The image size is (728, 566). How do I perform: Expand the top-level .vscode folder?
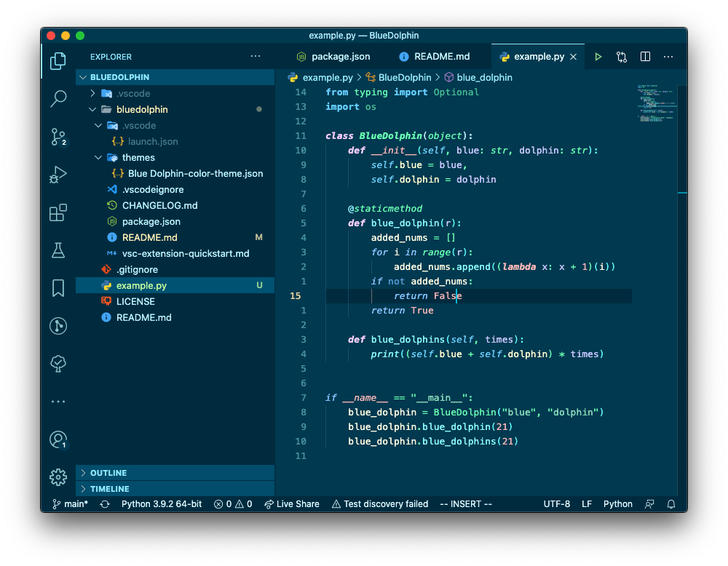[x=175, y=93]
